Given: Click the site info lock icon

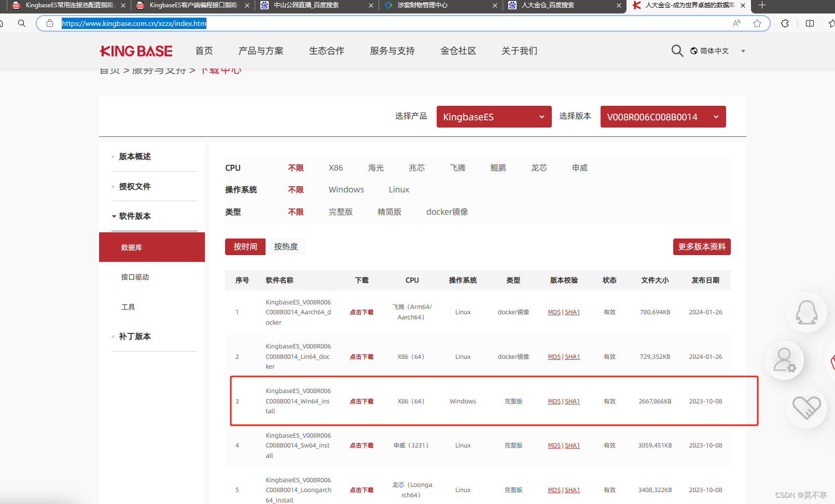Looking at the screenshot, I should point(50,23).
